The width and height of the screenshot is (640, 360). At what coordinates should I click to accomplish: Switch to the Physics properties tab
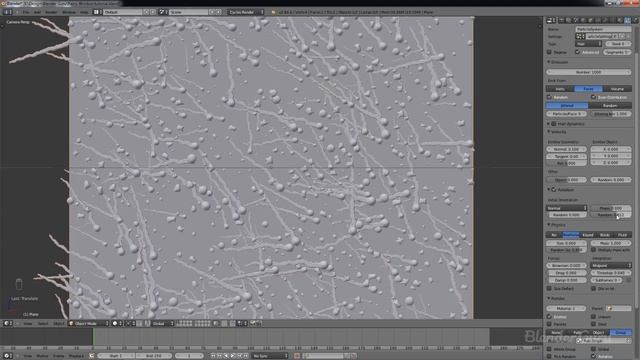pyautogui.click(x=635, y=20)
